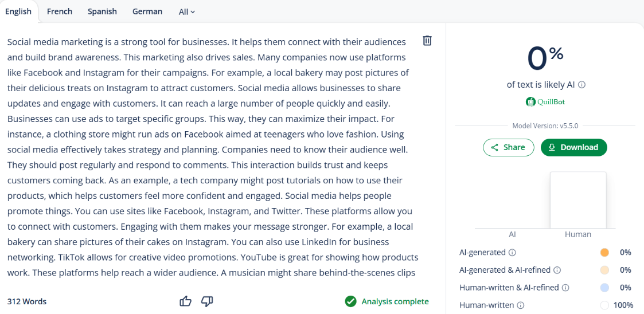
Task: Click the thumbs down feedback icon
Action: coord(207,301)
